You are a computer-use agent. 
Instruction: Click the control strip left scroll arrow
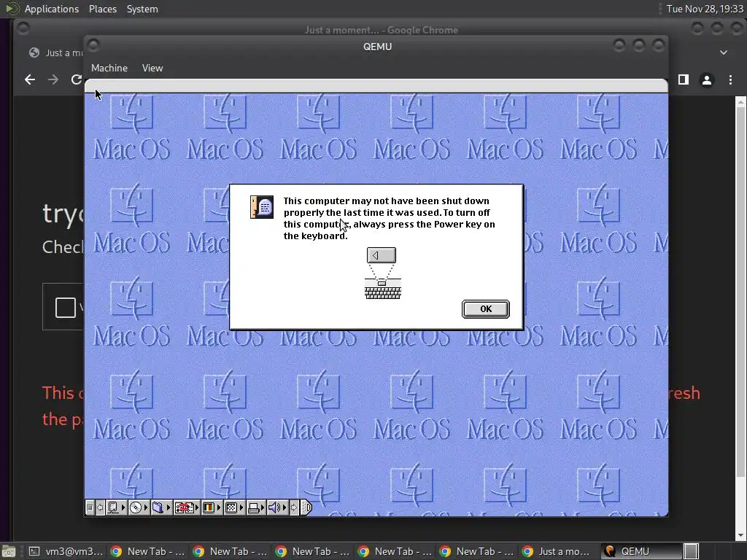click(x=100, y=507)
